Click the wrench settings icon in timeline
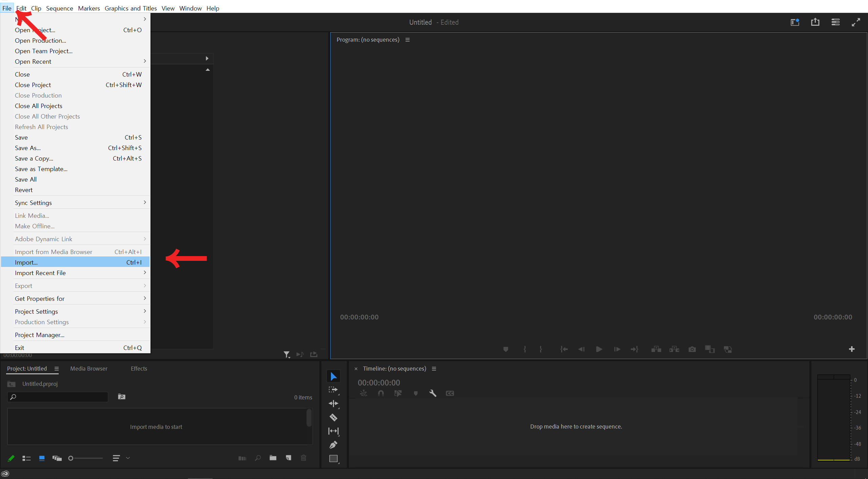Viewport: 868px width, 479px height. pos(433,394)
